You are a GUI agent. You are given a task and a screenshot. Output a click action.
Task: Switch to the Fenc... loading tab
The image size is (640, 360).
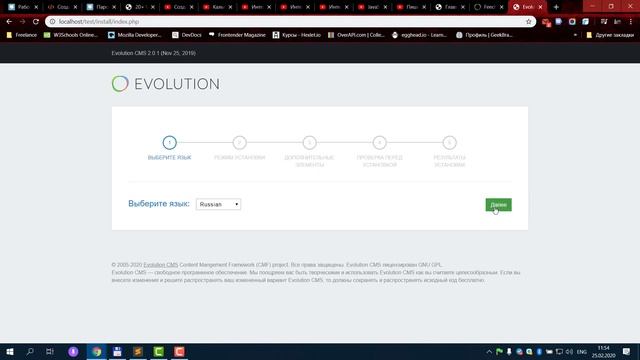489,7
